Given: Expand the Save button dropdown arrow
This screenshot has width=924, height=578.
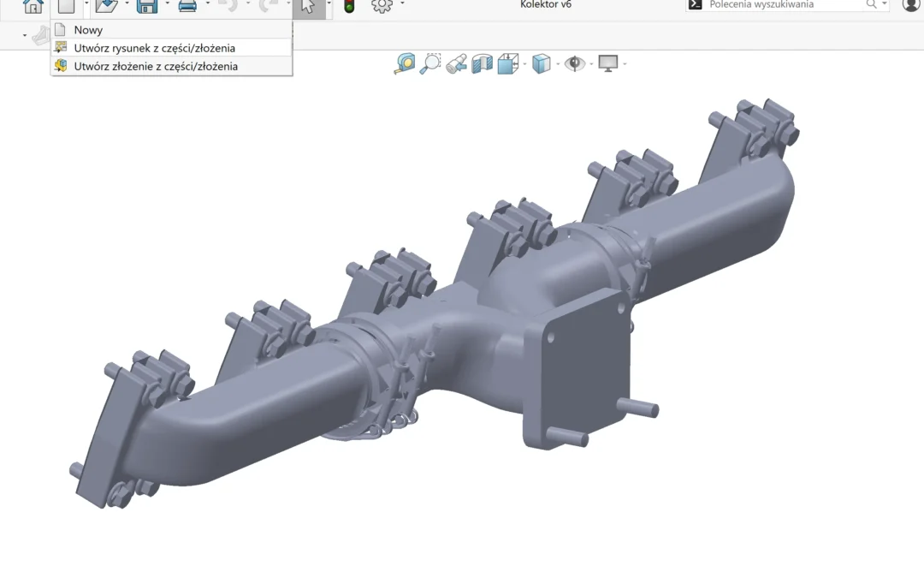Looking at the screenshot, I should coord(168,4).
